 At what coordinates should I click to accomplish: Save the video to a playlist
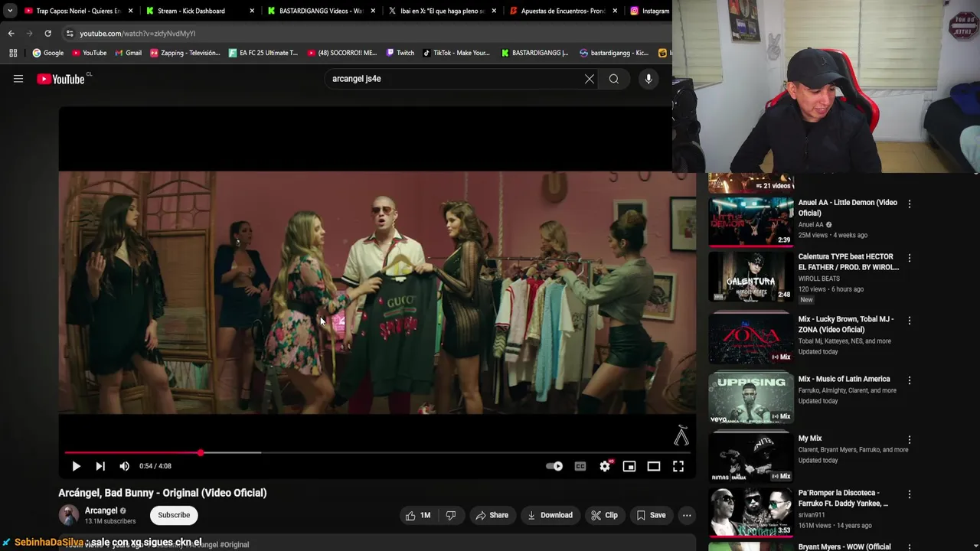pos(651,515)
